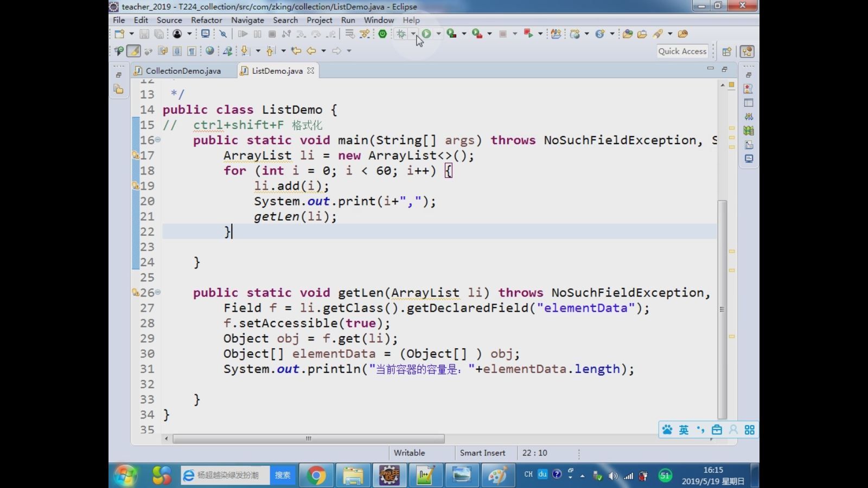
Task: Click the Terminate stop icon
Action: (272, 34)
